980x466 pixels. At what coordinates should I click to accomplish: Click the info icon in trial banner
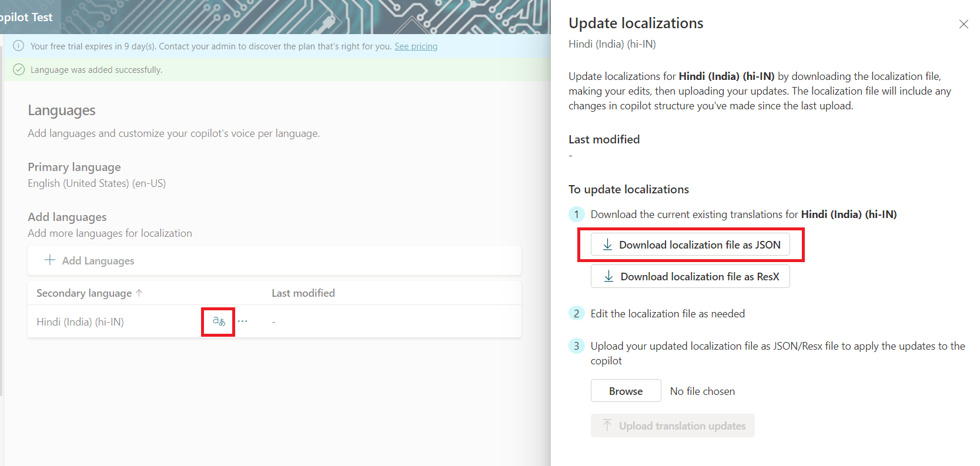19,46
